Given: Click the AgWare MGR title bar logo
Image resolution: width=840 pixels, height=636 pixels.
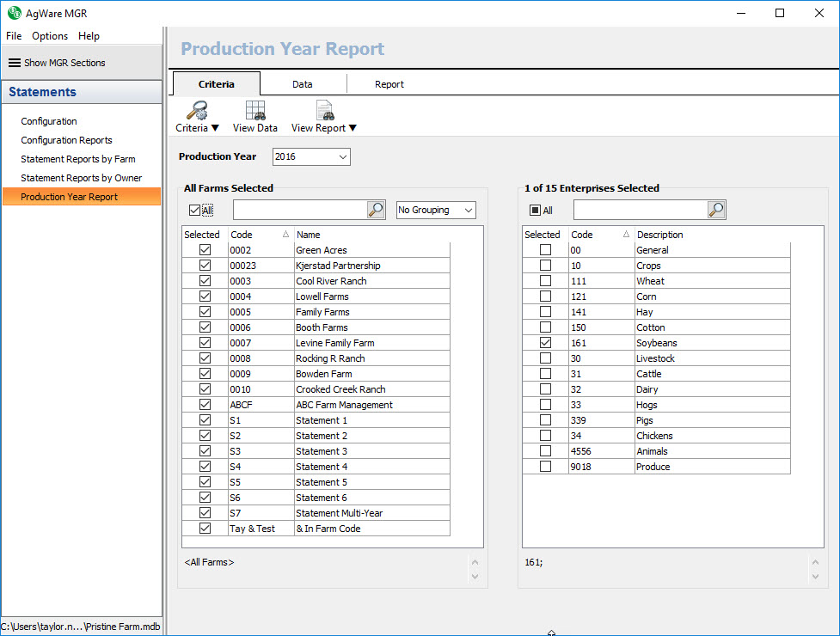Looking at the screenshot, I should 15,13.
